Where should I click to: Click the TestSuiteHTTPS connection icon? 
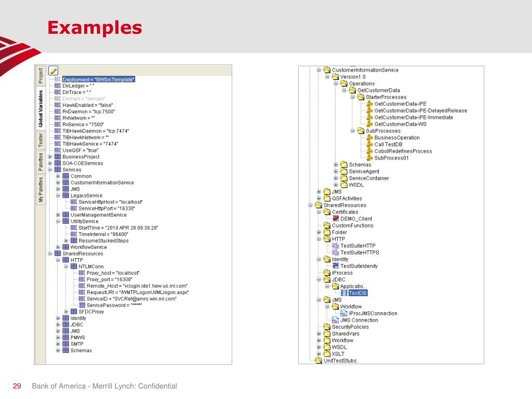coord(336,252)
